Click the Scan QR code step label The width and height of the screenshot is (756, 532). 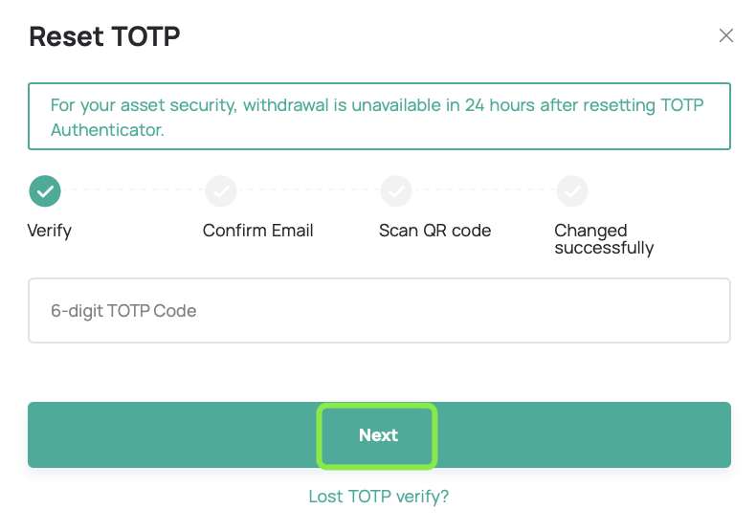pyautogui.click(x=434, y=231)
